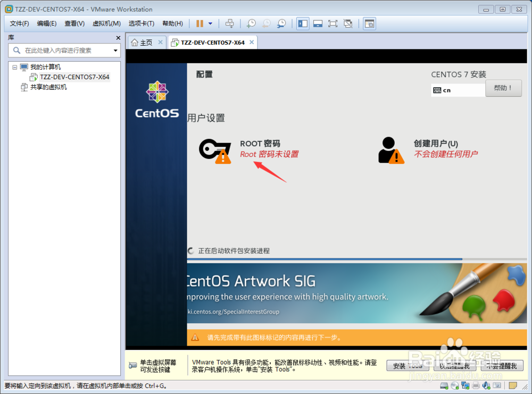Collapse the 我的计算机 tree node
Image resolution: width=532 pixels, height=394 pixels.
click(x=14, y=67)
